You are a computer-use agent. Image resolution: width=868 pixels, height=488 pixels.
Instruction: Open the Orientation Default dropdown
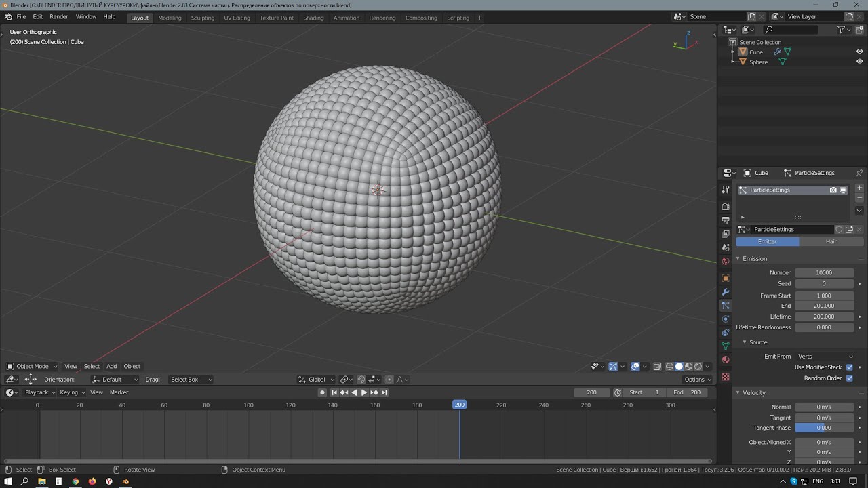[115, 380]
